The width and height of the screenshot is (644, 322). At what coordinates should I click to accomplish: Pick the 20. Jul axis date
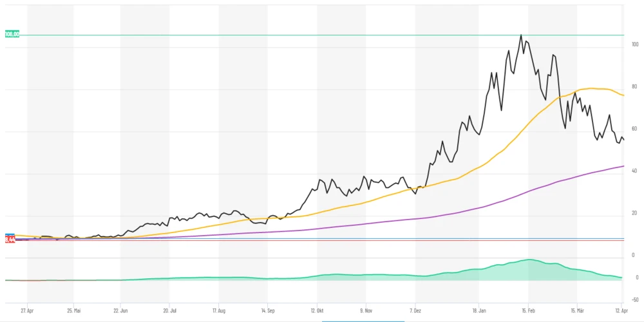pyautogui.click(x=169, y=309)
